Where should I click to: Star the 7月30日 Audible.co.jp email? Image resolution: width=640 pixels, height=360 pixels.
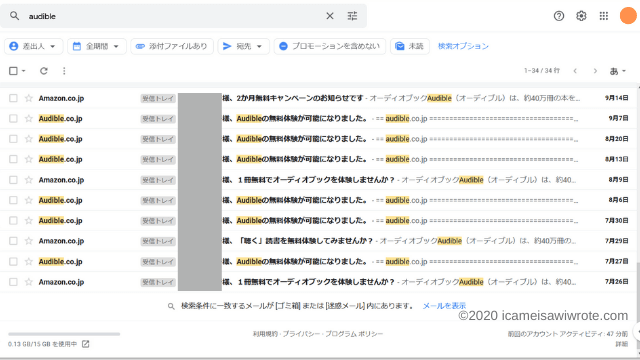29,220
